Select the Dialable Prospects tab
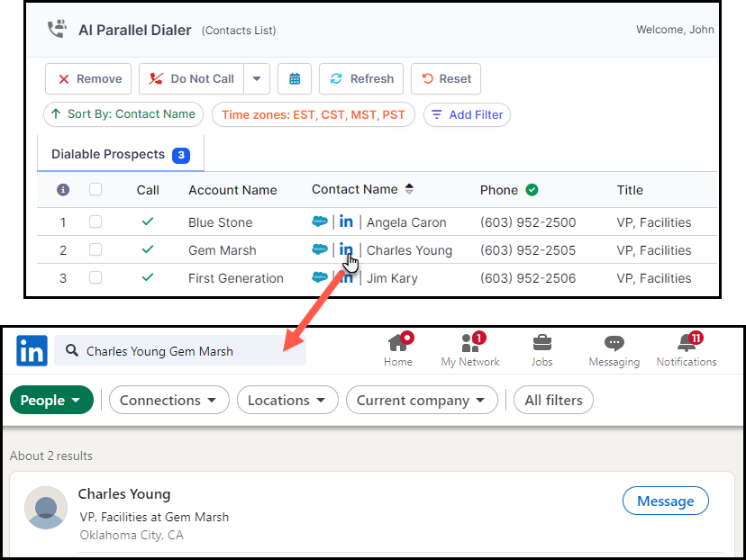This screenshot has width=746, height=560. pos(121,155)
